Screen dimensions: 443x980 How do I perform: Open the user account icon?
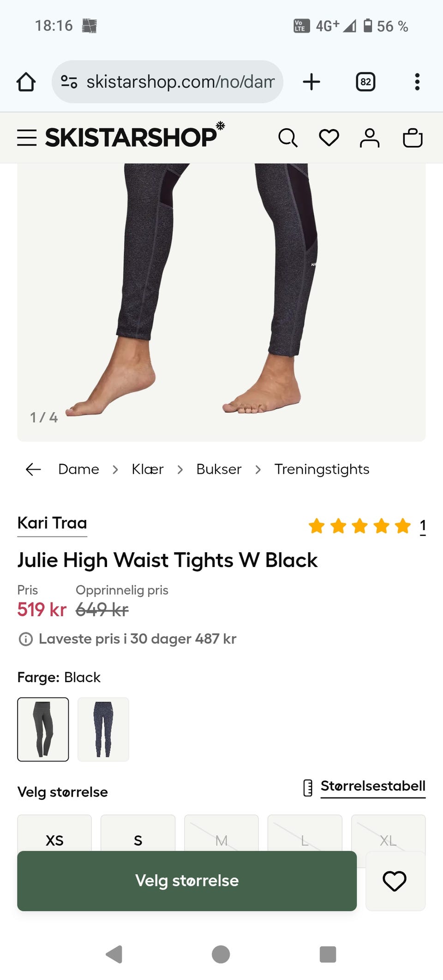point(370,138)
